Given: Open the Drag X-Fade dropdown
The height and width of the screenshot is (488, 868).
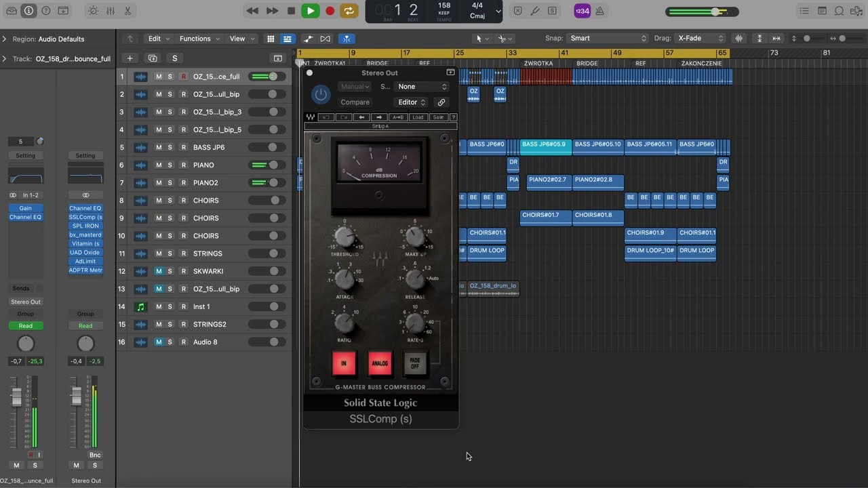Looking at the screenshot, I should coord(701,39).
